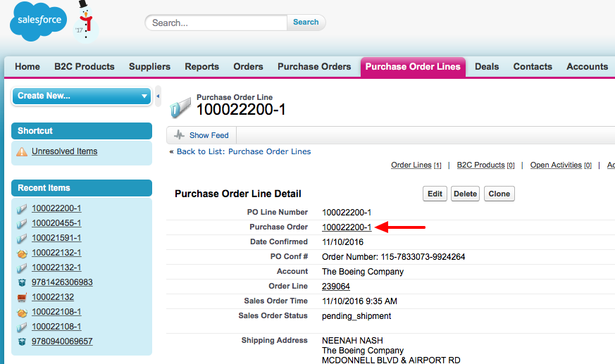Open recent item link 100022132
The height and width of the screenshot is (364, 615).
(x=53, y=297)
